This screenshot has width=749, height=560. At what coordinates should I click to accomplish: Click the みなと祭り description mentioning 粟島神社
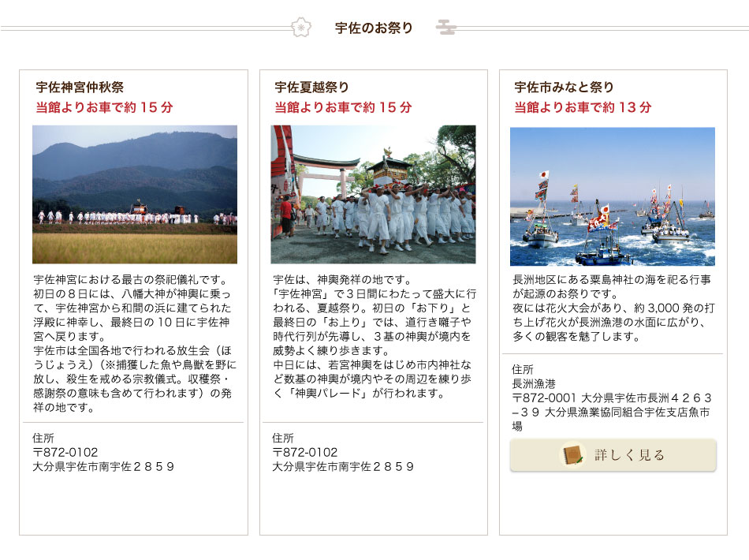[x=613, y=308]
